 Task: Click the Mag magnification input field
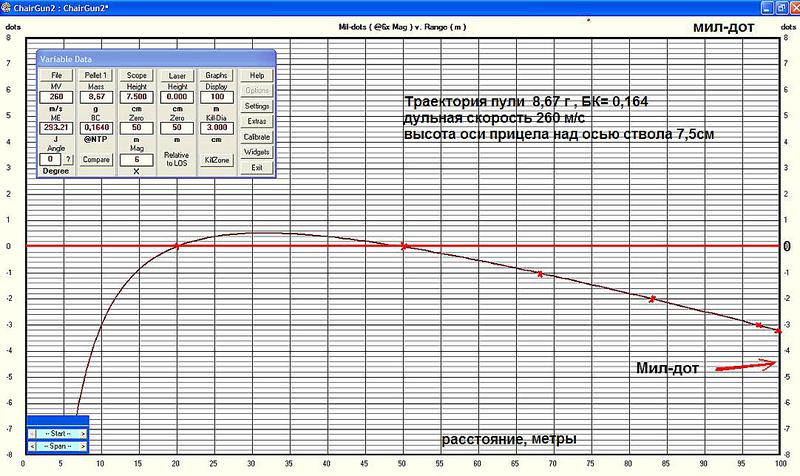click(x=136, y=159)
